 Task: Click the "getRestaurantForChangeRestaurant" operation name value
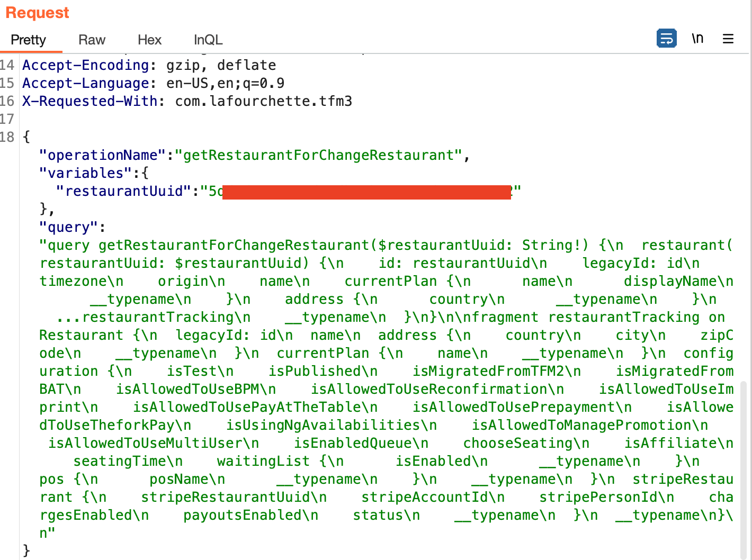[x=318, y=156]
